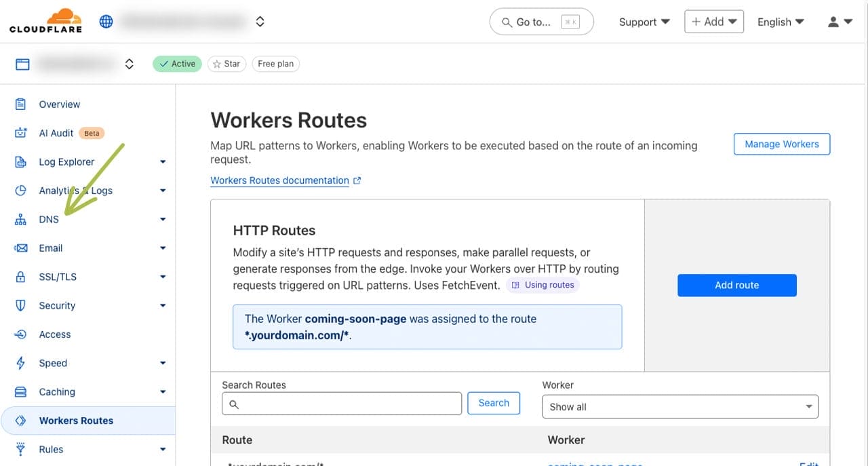Click the Caching drive icon
This screenshot has height=466, width=868.
click(20, 392)
